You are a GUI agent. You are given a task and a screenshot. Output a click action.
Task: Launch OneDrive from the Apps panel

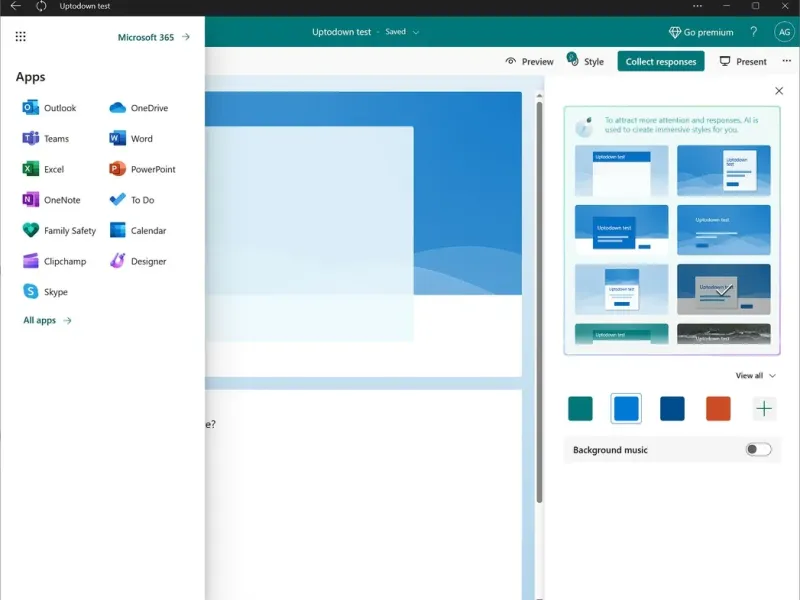click(x=139, y=108)
